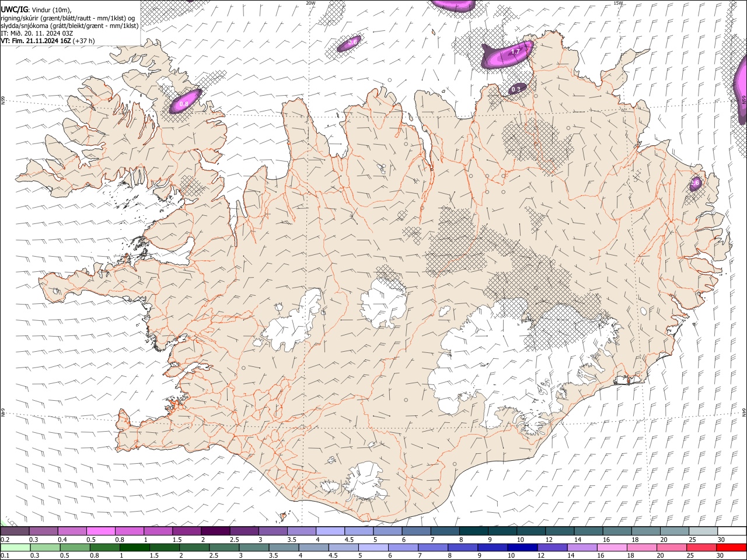
Task: Click the '0.6' snowfall value offshore north
Action: (352, 42)
